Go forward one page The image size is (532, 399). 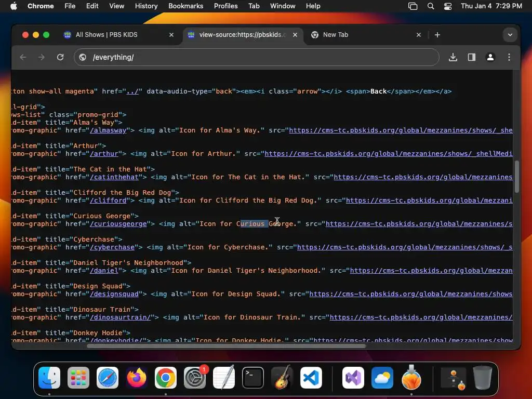[x=42, y=57]
